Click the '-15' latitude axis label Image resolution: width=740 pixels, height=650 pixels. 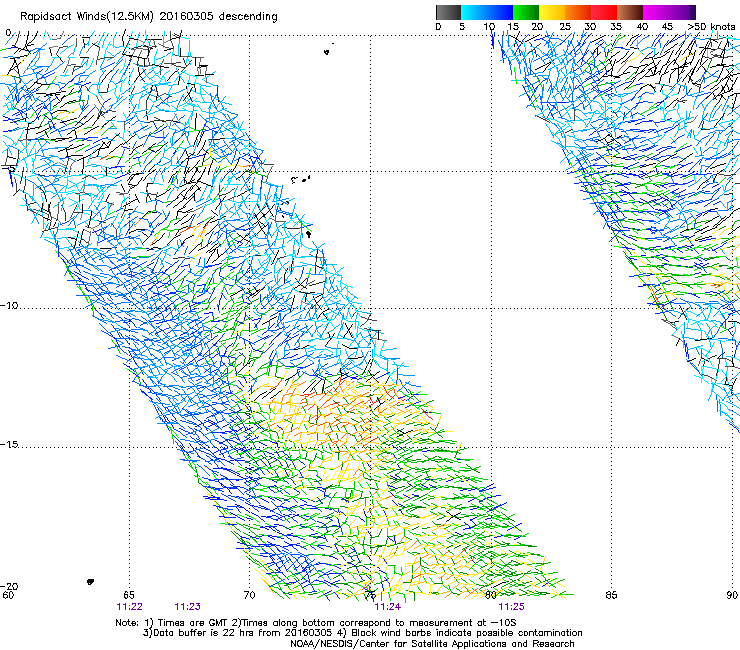(9, 444)
